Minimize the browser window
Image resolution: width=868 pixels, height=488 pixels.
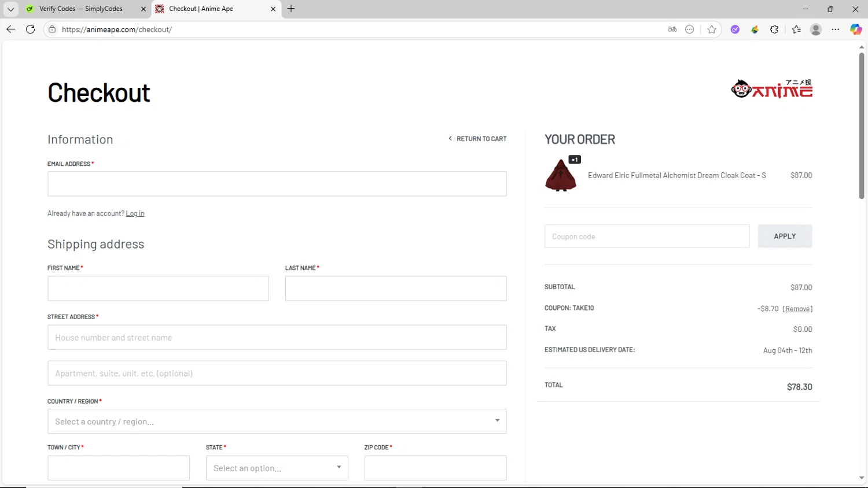[x=806, y=9]
